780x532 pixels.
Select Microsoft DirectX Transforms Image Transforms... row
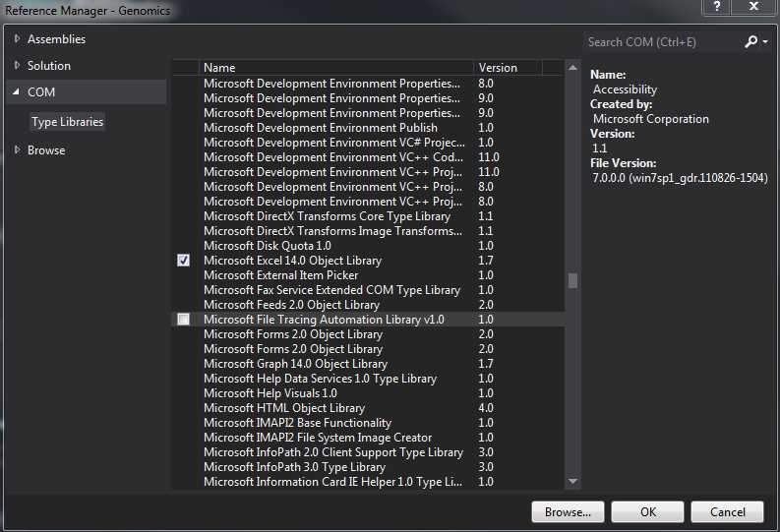[368, 231]
